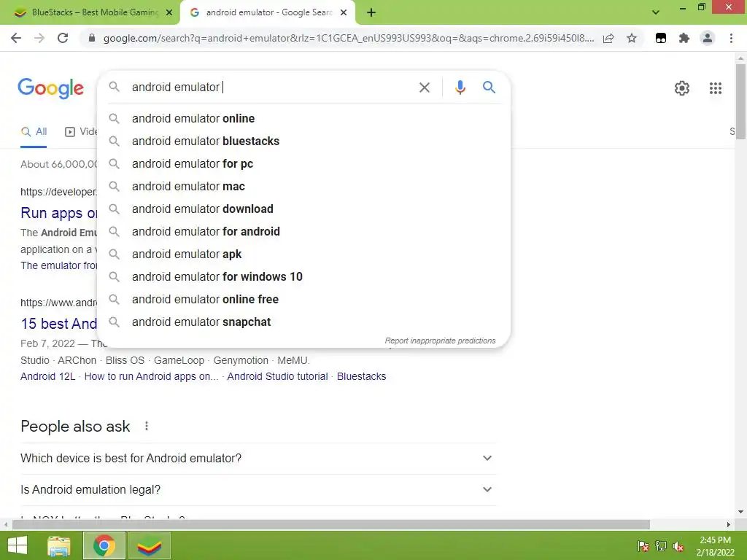747x560 pixels.
Task: Click Report inappropriate predictions
Action: 440,341
